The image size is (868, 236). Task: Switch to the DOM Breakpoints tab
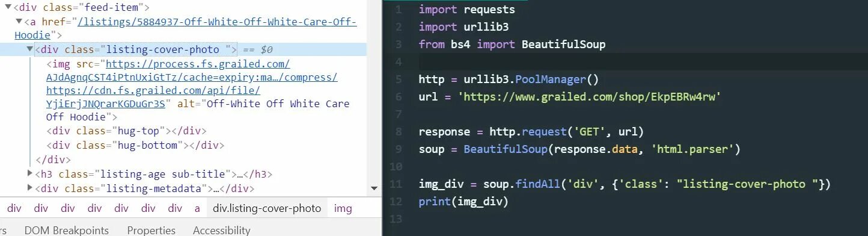point(67,230)
